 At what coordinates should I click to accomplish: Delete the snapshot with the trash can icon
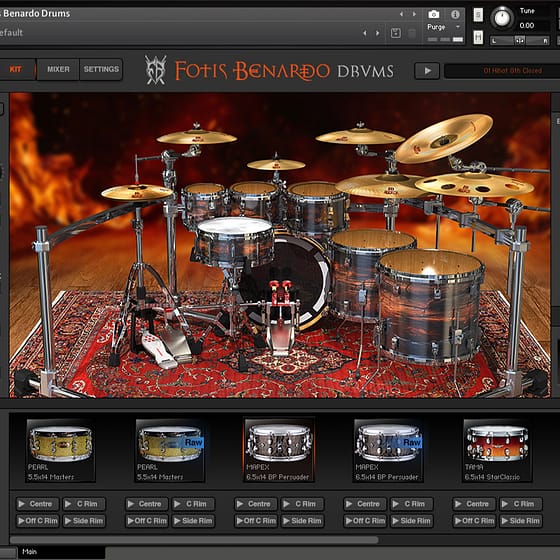tap(412, 34)
